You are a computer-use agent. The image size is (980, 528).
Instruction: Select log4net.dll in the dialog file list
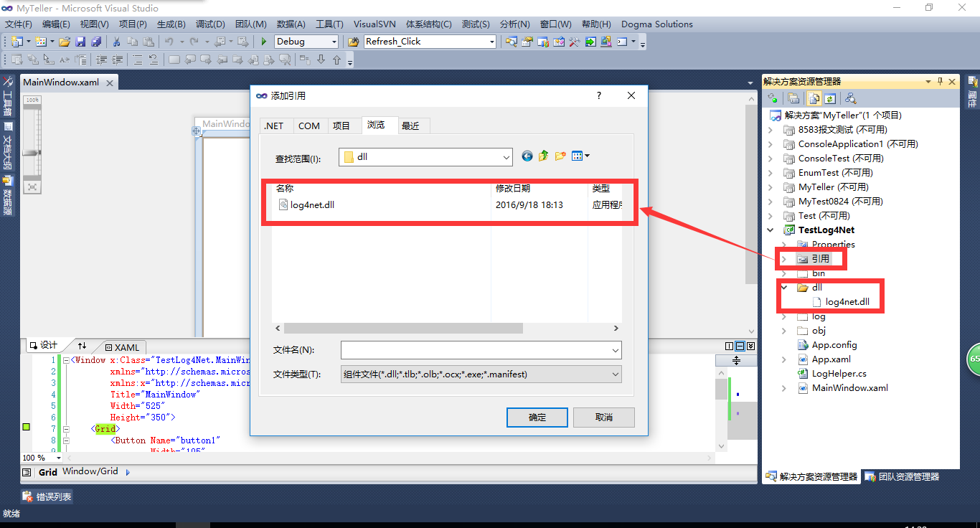click(x=307, y=204)
